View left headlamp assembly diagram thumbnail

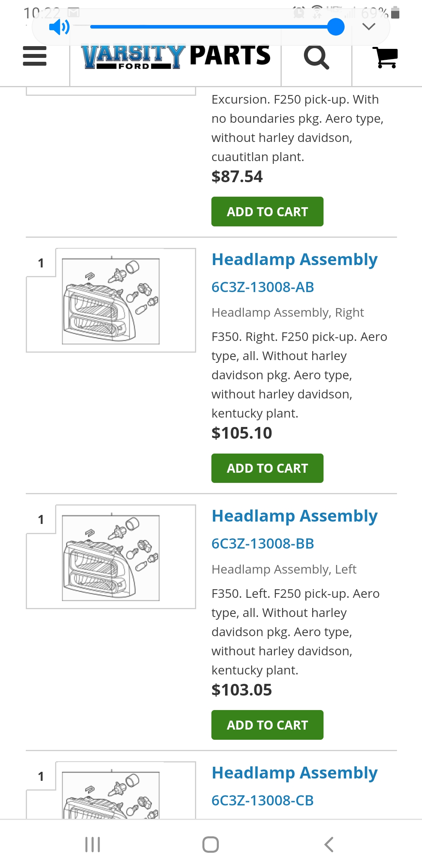click(111, 557)
